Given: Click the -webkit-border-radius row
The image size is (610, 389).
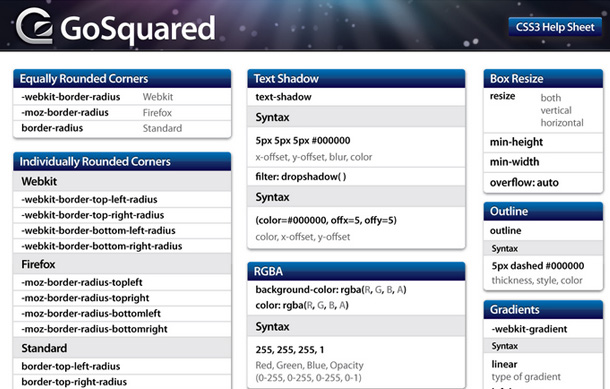Looking at the screenshot, I should [x=122, y=97].
